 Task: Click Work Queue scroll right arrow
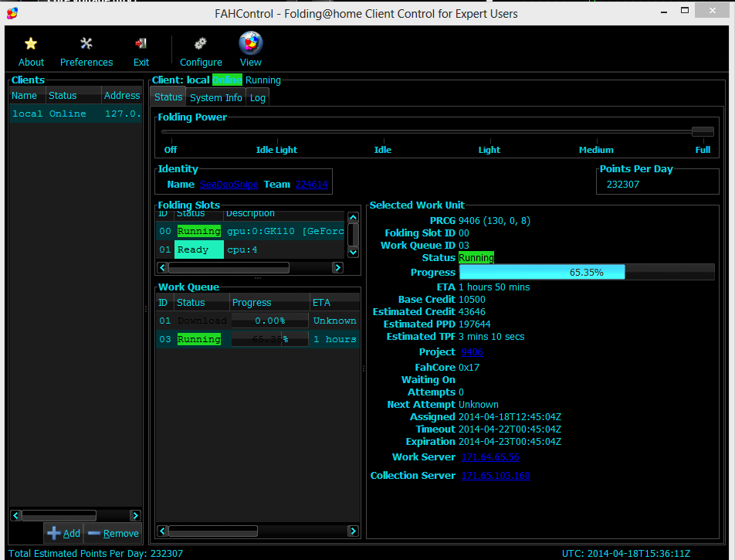click(x=353, y=531)
